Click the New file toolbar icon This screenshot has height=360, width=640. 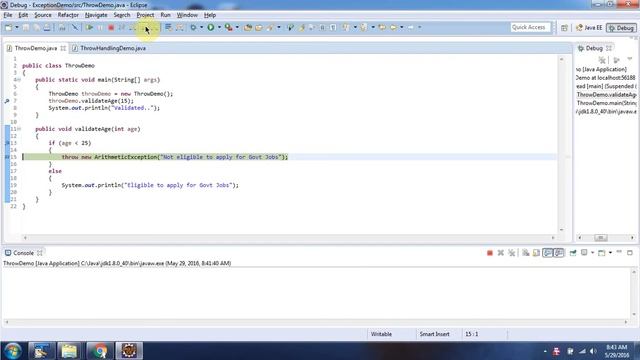(8, 27)
